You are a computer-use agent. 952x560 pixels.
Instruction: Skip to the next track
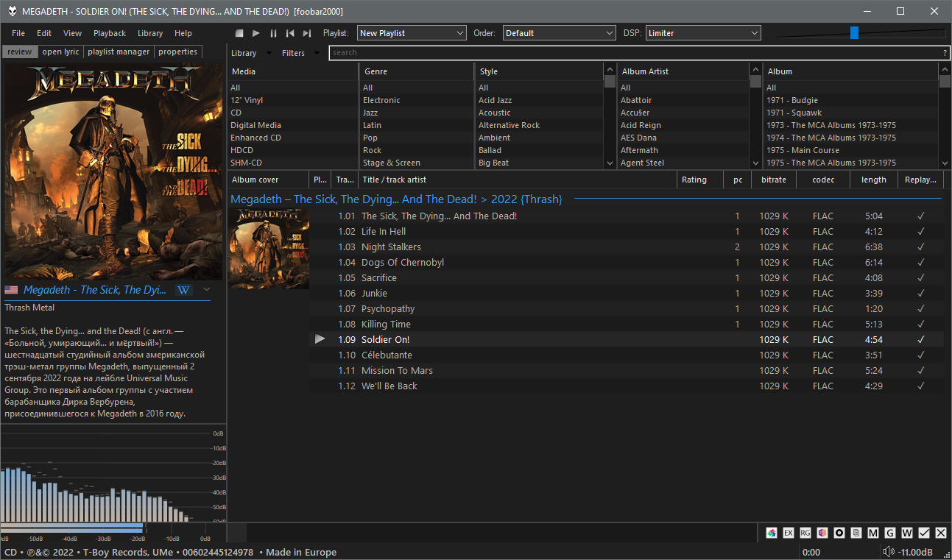click(307, 33)
